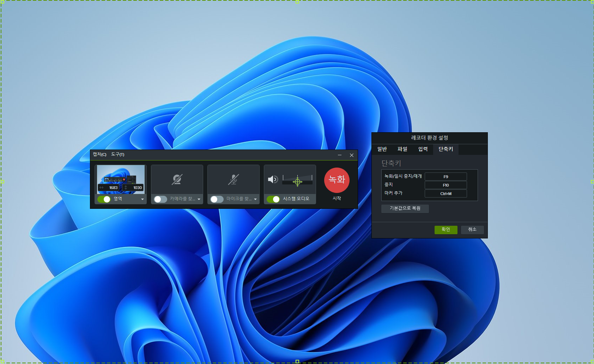The width and height of the screenshot is (594, 364).
Task: Enable the 마이크 microphone toggle
Action: [x=217, y=199]
